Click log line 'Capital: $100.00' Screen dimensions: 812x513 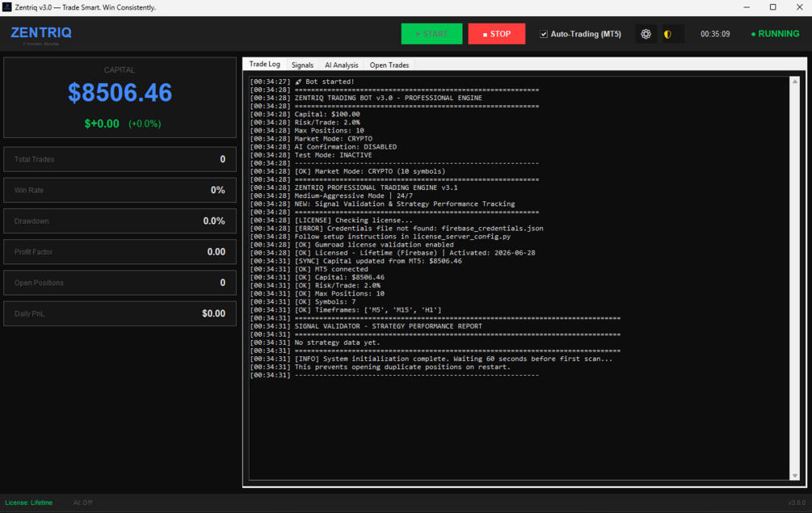coord(305,115)
